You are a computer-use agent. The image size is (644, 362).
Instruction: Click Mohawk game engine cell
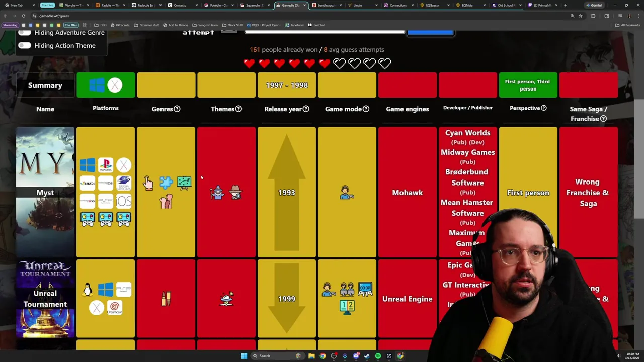click(408, 192)
